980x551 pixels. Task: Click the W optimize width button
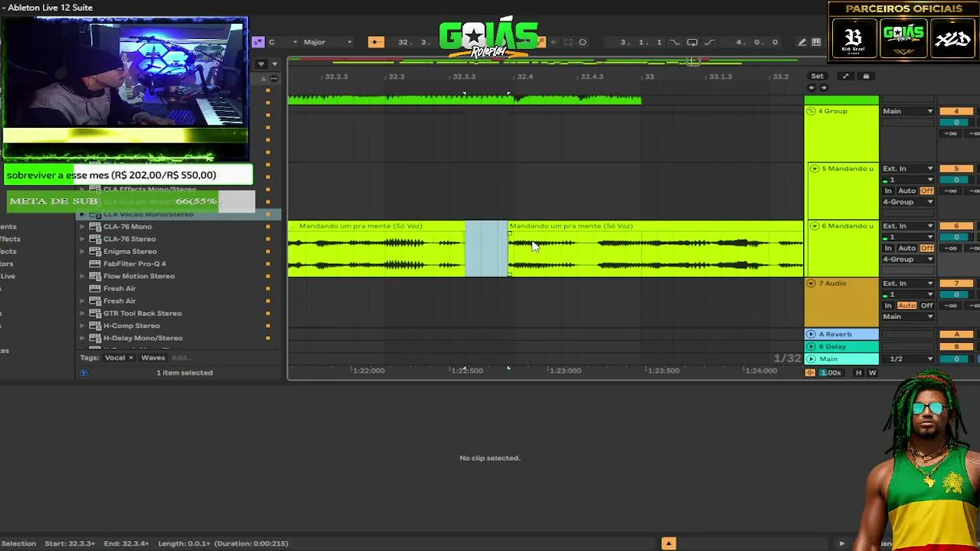pyautogui.click(x=872, y=373)
